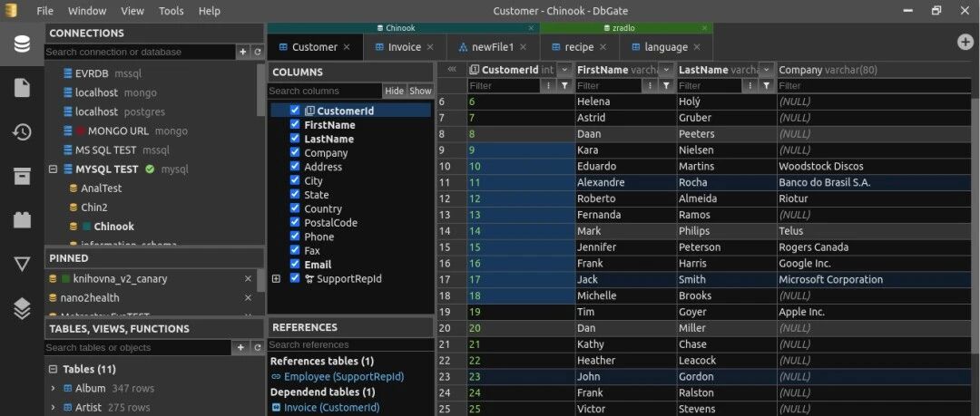980x416 pixels.
Task: Collapse the MYSQL TEST connection tree
Action: (54, 169)
